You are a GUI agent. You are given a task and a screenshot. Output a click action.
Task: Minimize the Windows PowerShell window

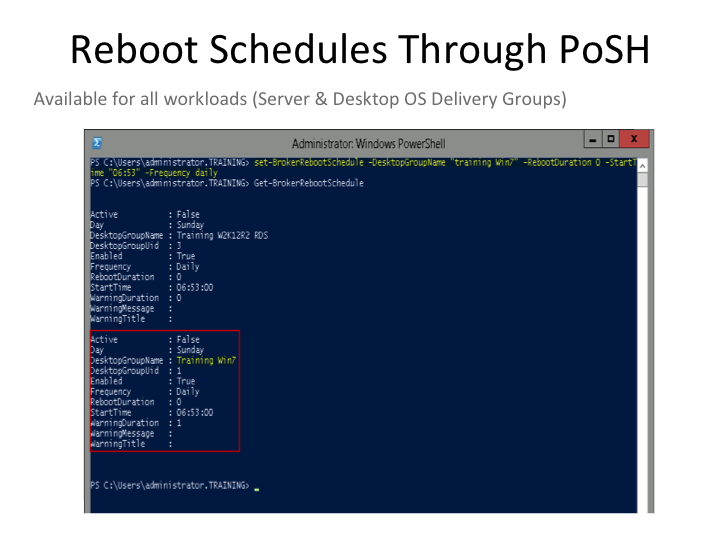point(593,139)
